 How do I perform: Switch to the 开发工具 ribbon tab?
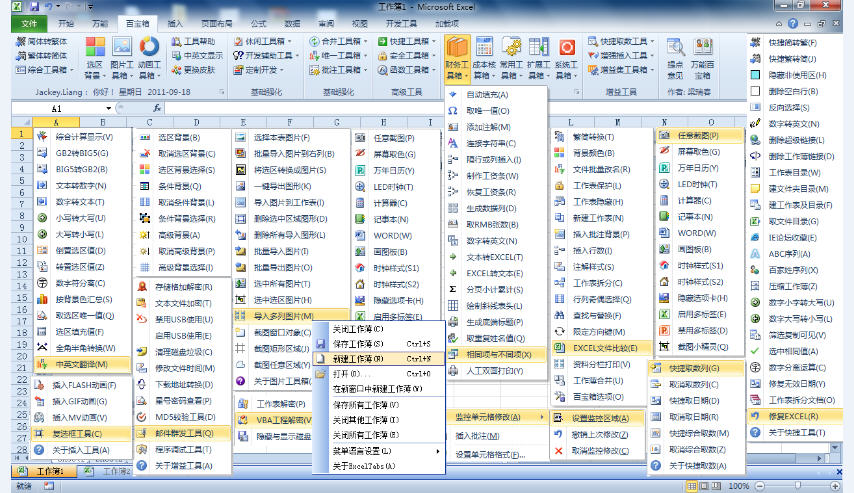(401, 23)
